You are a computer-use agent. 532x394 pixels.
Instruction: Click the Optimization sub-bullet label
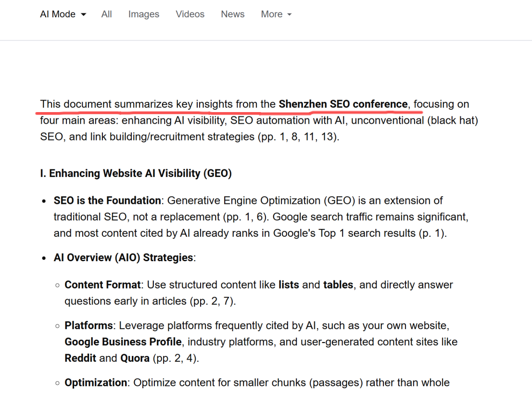pos(96,382)
